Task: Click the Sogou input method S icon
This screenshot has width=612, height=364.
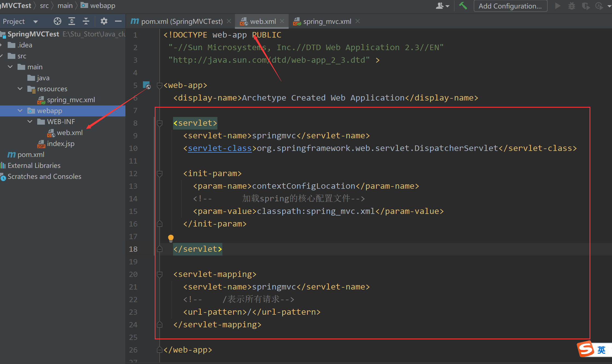Action: coord(586,349)
